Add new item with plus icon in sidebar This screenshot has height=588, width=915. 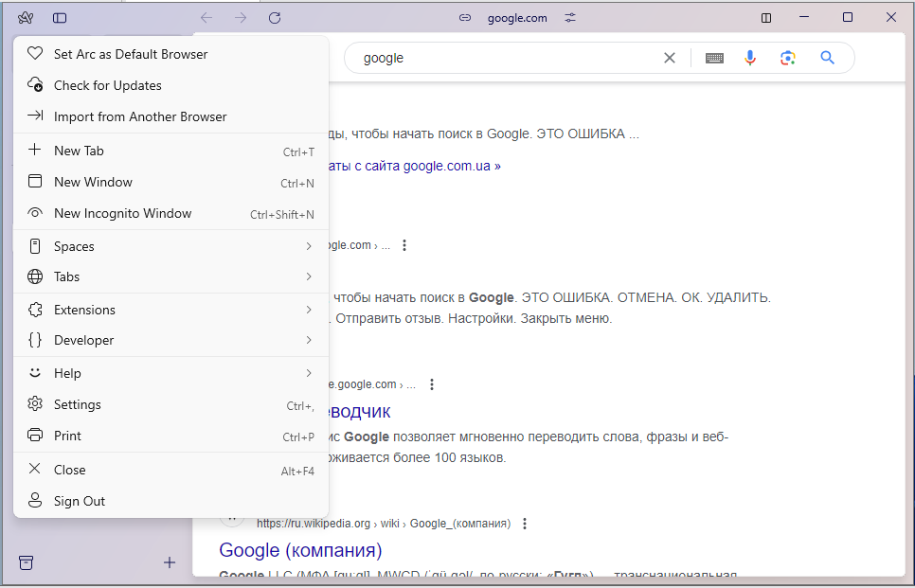[170, 562]
